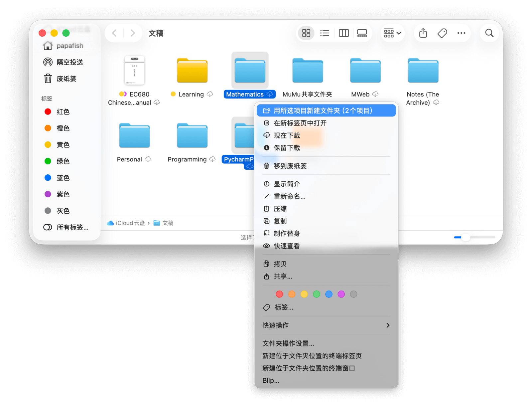The image size is (532, 403).
Task: Expand the 快速操作 submenu
Action: coord(326,325)
